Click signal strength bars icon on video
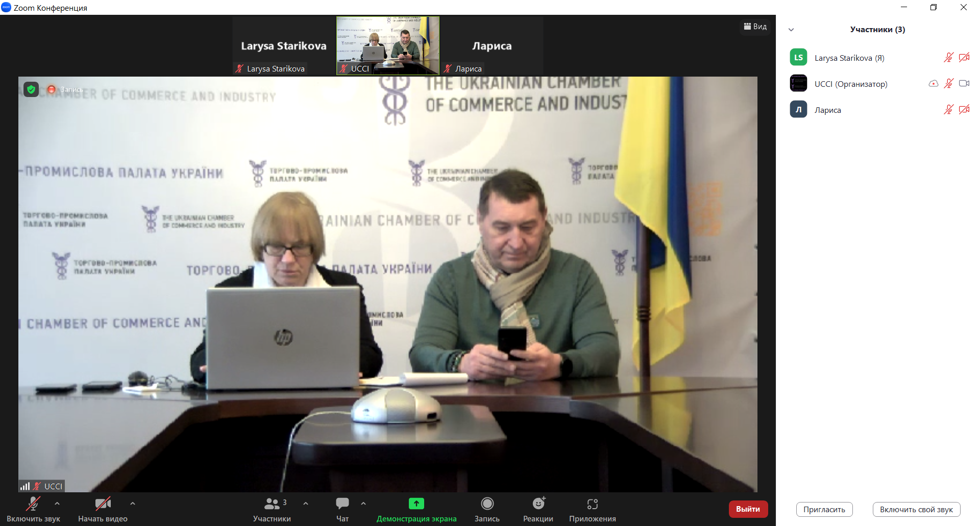Viewport: 980px width, 526px height. 24,486
